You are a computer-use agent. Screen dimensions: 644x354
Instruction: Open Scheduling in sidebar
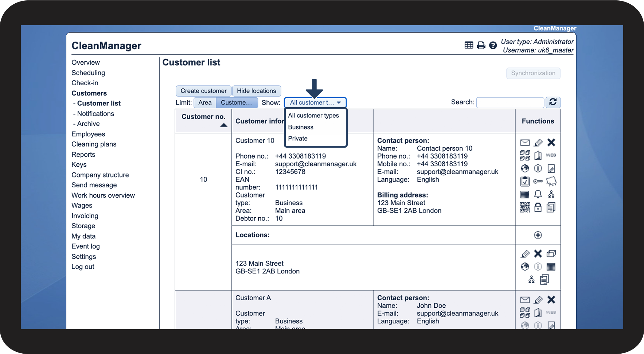tap(88, 73)
